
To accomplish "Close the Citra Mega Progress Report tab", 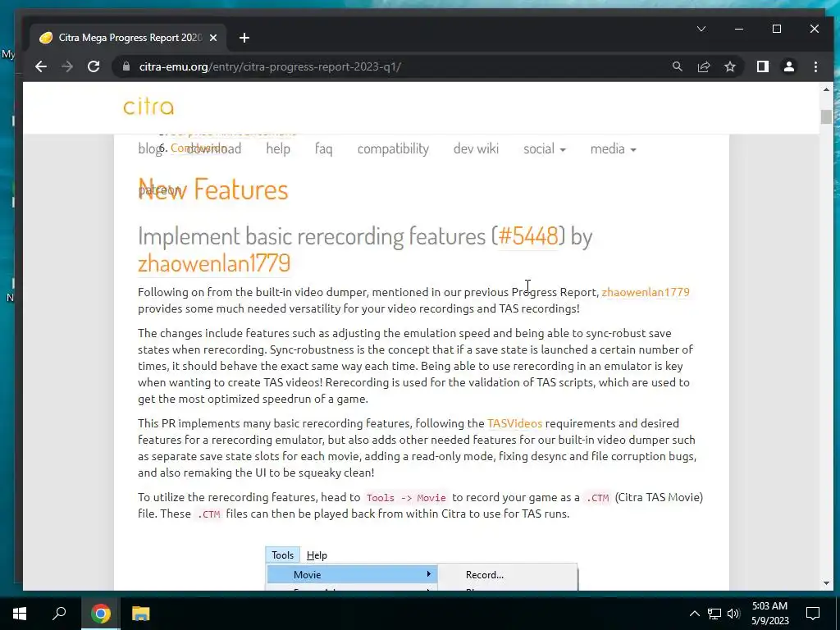I will (x=213, y=38).
